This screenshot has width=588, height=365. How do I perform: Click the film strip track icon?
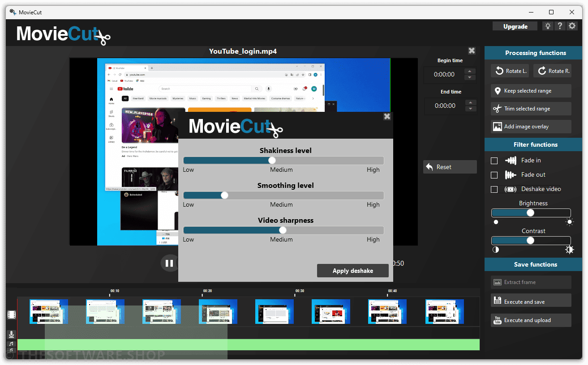(x=12, y=315)
